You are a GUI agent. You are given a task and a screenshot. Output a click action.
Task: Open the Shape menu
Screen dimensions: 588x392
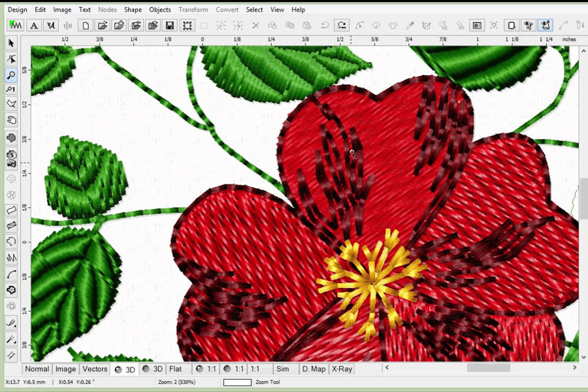133,10
